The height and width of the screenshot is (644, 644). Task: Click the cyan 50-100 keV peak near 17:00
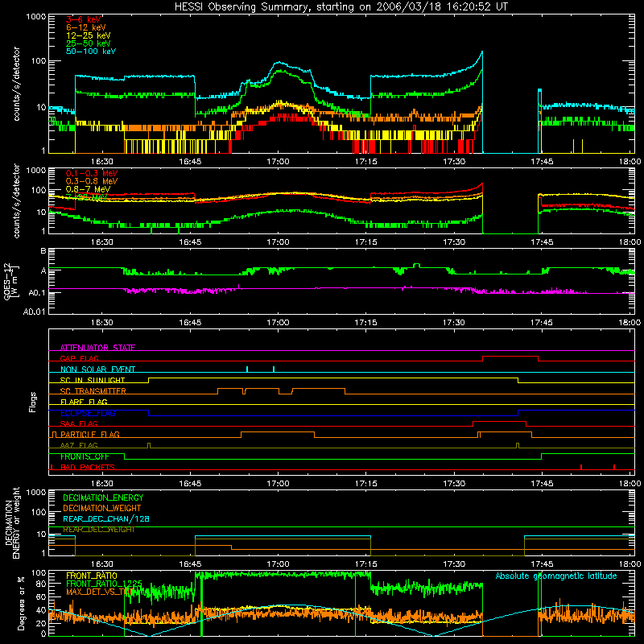(x=279, y=63)
